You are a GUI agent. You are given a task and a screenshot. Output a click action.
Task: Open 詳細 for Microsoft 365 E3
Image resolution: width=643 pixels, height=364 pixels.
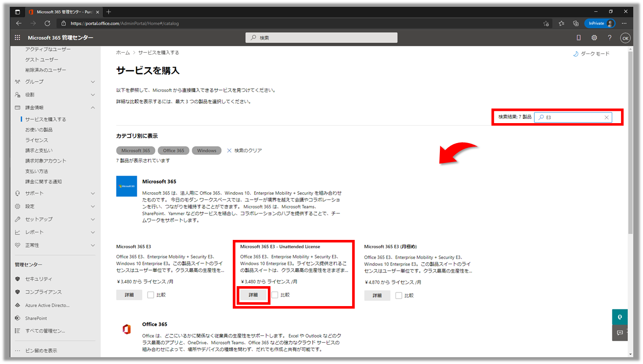[x=129, y=295]
